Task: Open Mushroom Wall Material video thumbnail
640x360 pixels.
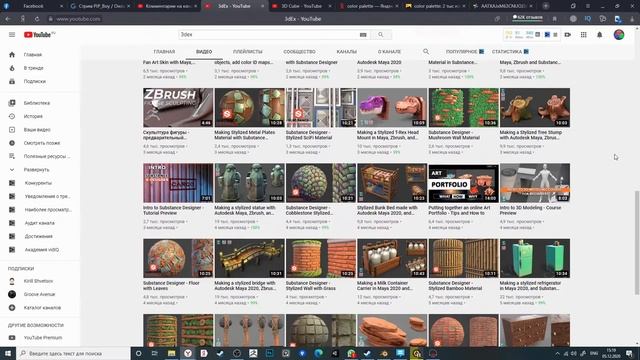Action: click(x=463, y=107)
